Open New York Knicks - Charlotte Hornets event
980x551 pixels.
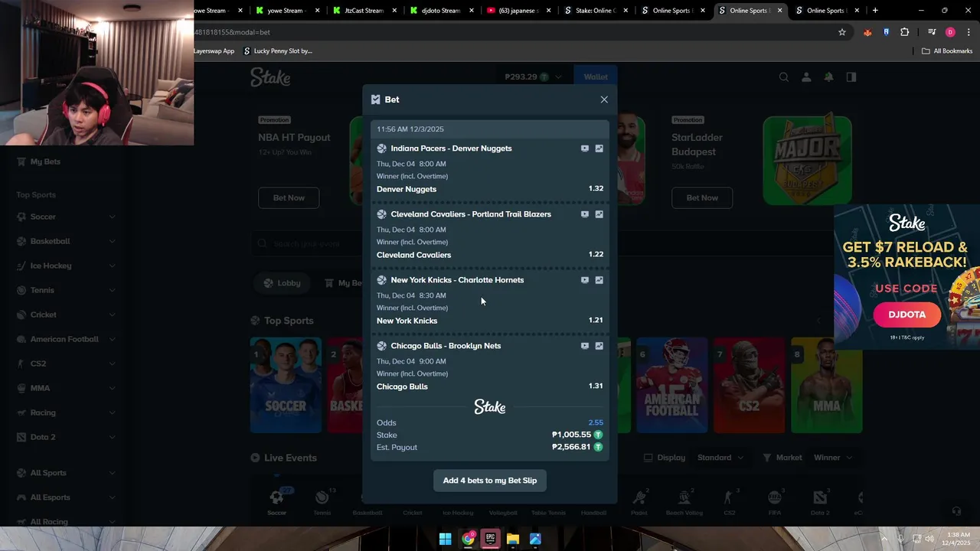coord(457,280)
